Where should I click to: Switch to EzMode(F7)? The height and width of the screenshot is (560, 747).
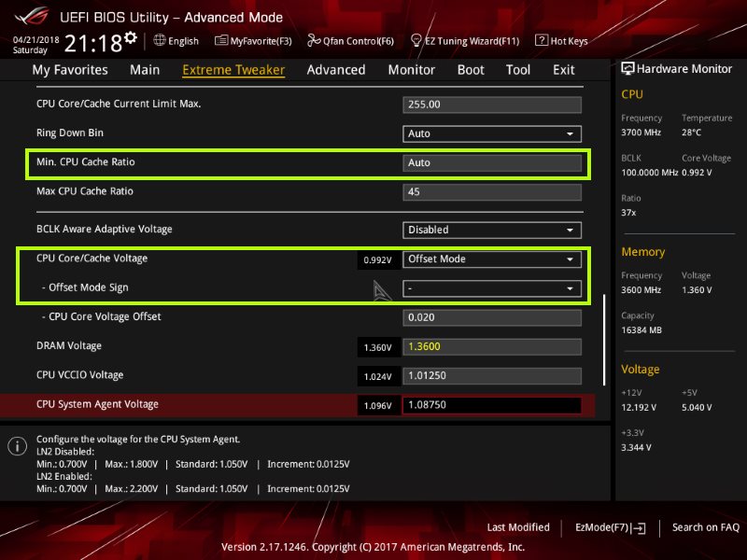click(611, 527)
